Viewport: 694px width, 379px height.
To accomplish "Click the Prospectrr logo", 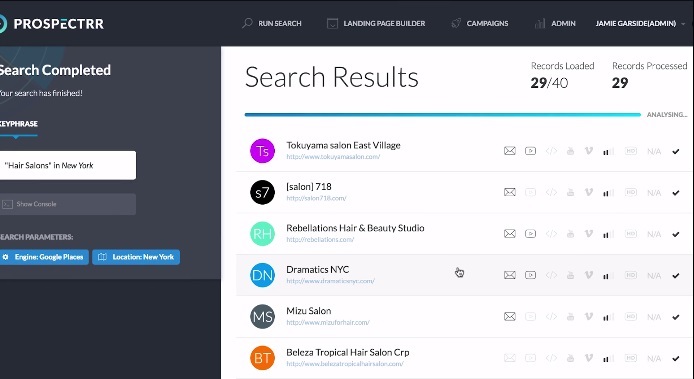I will (x=52, y=23).
